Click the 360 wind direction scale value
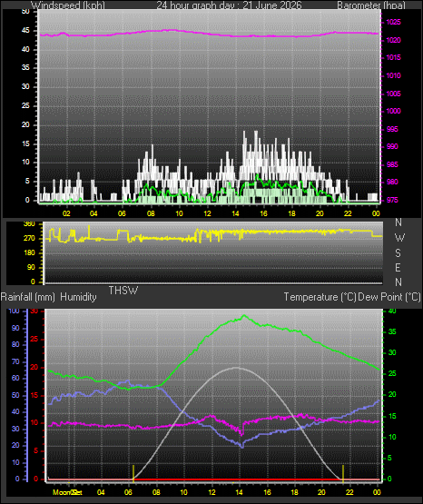This screenshot has height=504, width=423. point(29,224)
